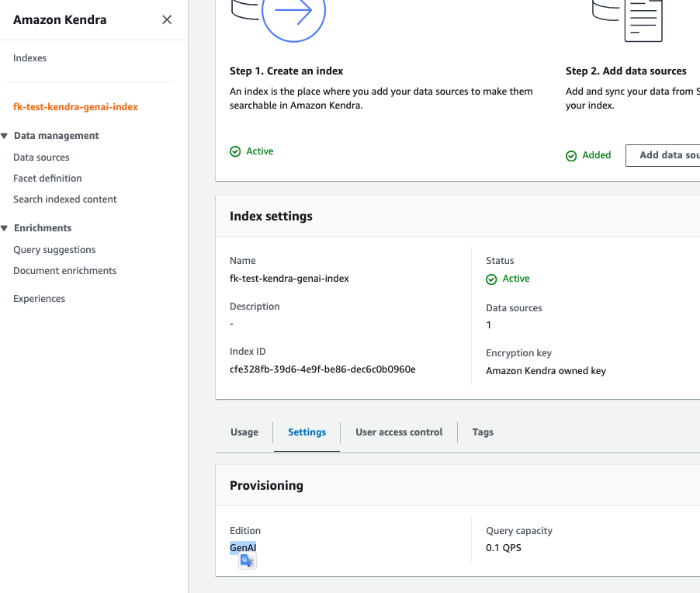The height and width of the screenshot is (593, 700).
Task: Click the Name value fk-test-kendra-genai-index in Index settings
Action: pyautogui.click(x=289, y=279)
